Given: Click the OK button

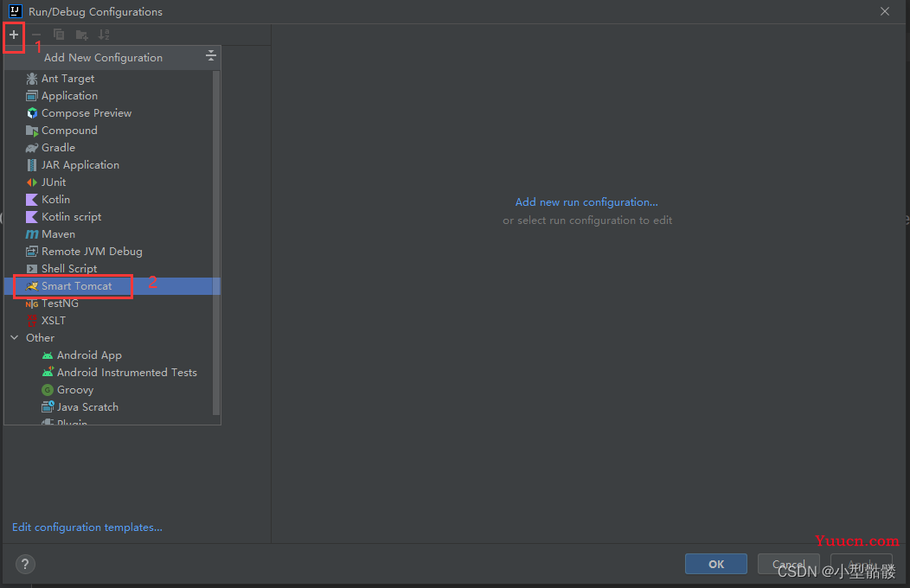Looking at the screenshot, I should tap(716, 565).
